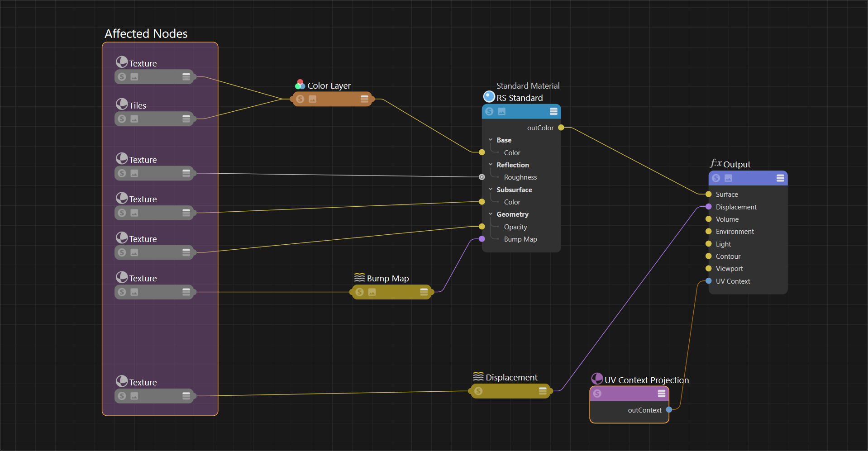Toggle solo on the Output node header

tap(716, 178)
